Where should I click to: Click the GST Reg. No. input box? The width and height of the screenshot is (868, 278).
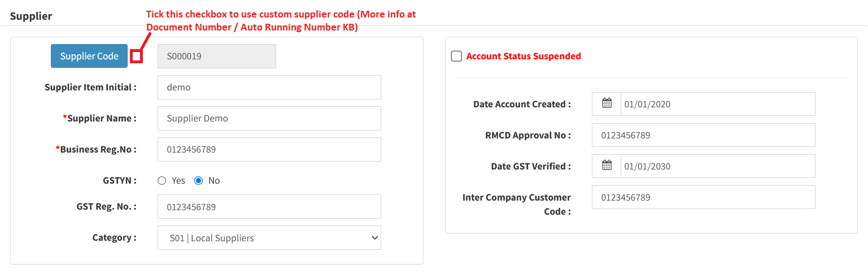[269, 207]
